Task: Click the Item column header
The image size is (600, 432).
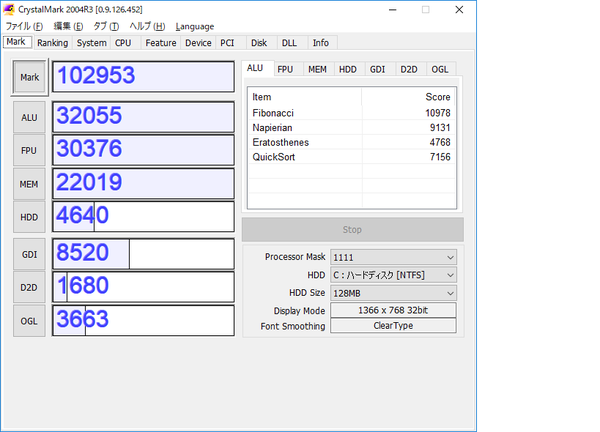Action: pos(305,97)
